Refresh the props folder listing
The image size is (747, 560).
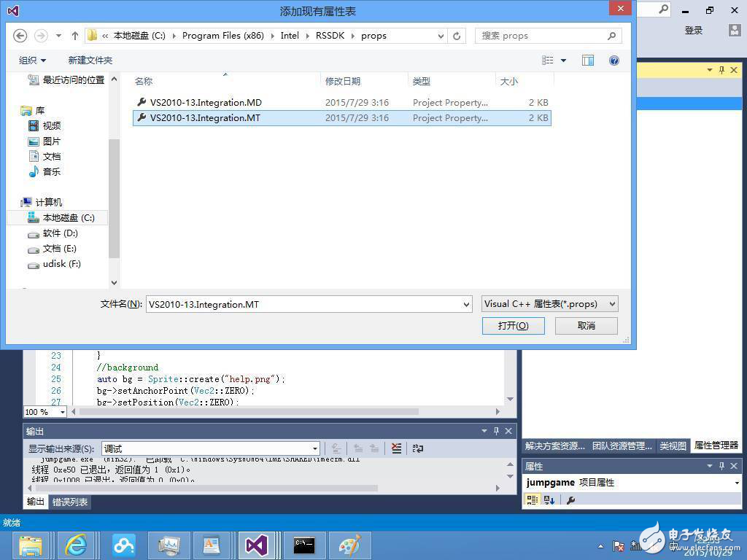457,36
